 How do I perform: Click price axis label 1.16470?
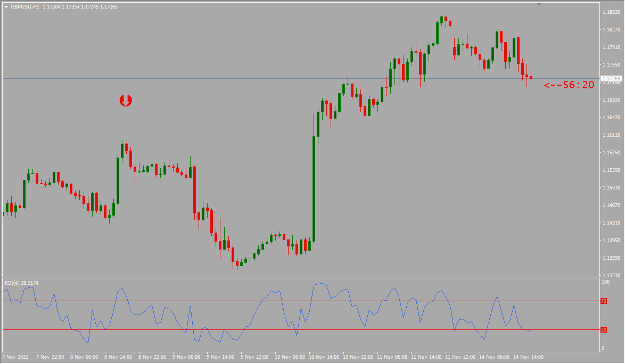point(612,117)
